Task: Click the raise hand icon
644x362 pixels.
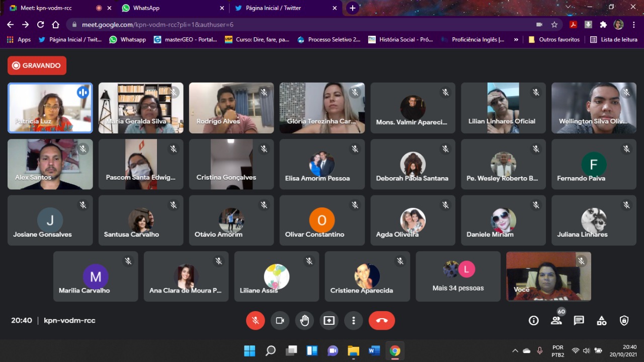Action: pyautogui.click(x=304, y=321)
